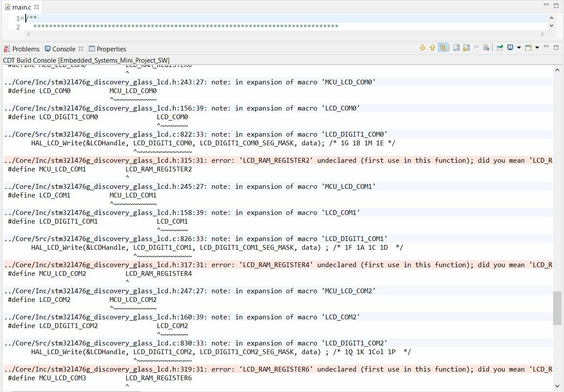The image size is (564, 392).
Task: Open the Problems tab
Action: pyautogui.click(x=22, y=49)
